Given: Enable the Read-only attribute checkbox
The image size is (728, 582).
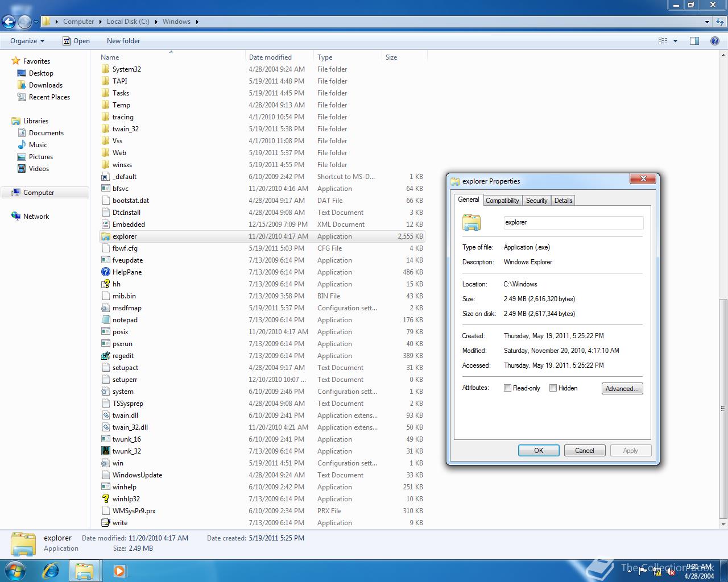Looking at the screenshot, I should click(x=507, y=388).
